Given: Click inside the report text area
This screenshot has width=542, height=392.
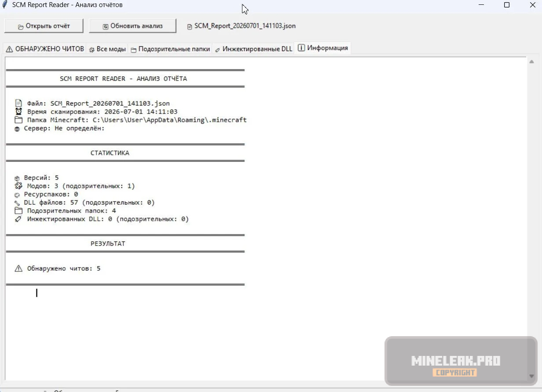Looking at the screenshot, I should tap(266, 219).
